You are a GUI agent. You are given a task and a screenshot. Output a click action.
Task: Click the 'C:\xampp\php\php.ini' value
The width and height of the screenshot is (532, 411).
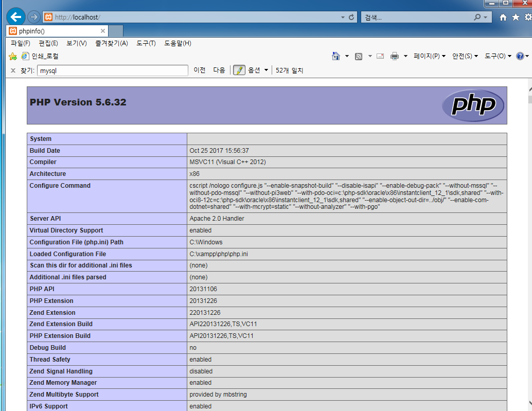(x=219, y=254)
